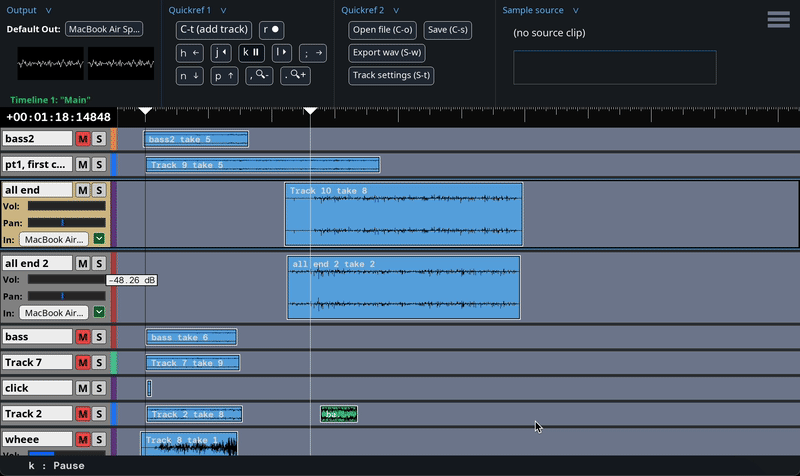This screenshot has width=800, height=476.
Task: Solo the bass track
Action: [x=99, y=337]
